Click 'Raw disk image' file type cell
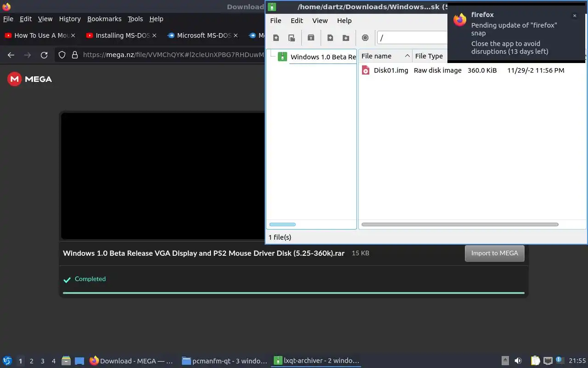This screenshot has width=588, height=368. [437, 70]
